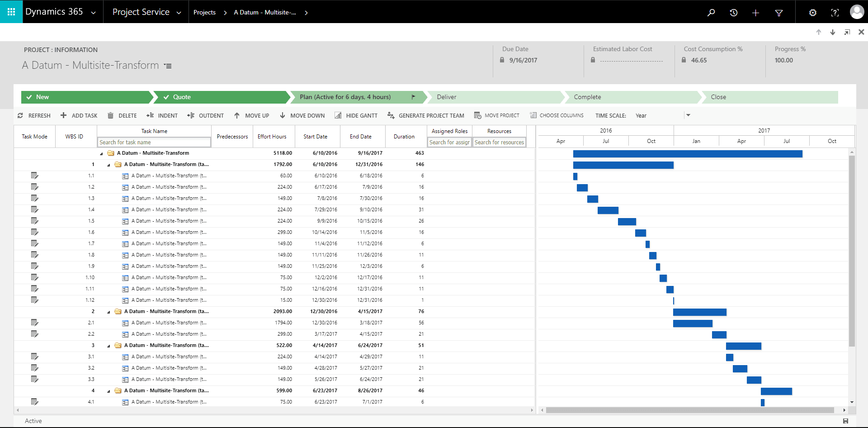
Task: Open the search magnifier in top bar
Action: [x=711, y=13]
